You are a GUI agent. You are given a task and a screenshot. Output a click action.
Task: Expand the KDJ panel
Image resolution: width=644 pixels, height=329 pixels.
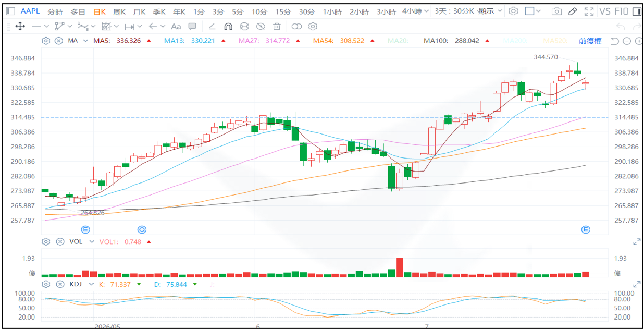pyautogui.click(x=636, y=284)
